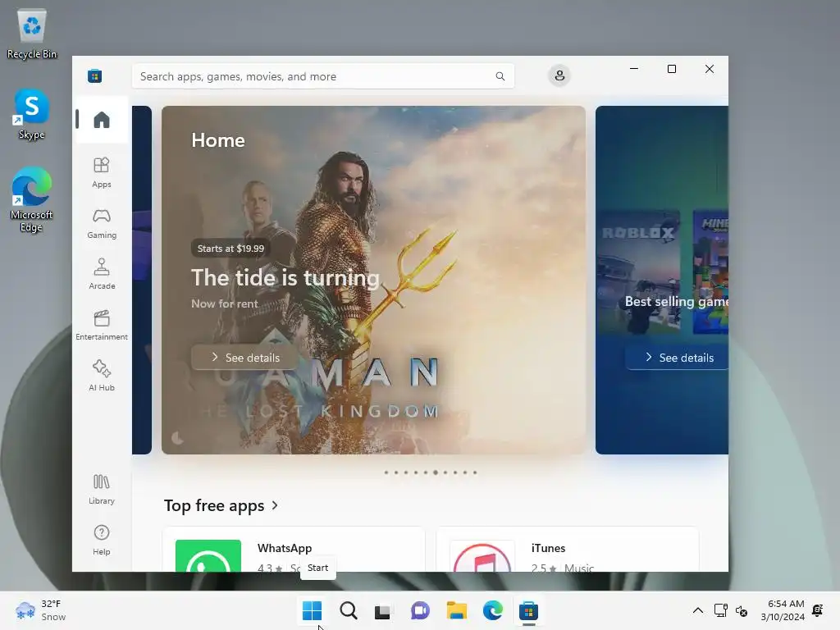840x630 pixels.
Task: Click See details on Best selling games
Action: pos(677,358)
